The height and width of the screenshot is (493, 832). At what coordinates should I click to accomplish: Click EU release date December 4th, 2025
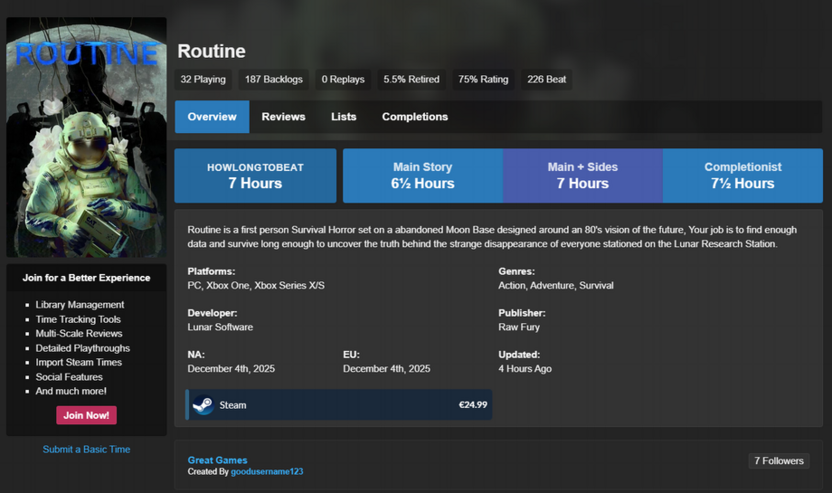pos(386,369)
